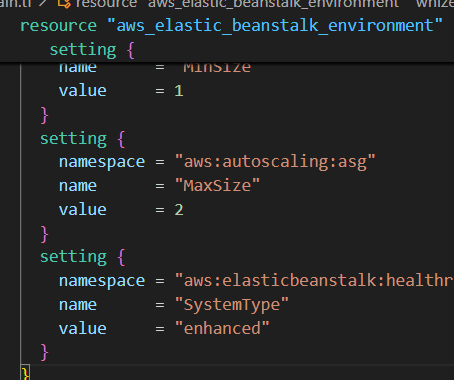Click the "SystemType" name string
The height and width of the screenshot is (380, 454).
click(232, 305)
